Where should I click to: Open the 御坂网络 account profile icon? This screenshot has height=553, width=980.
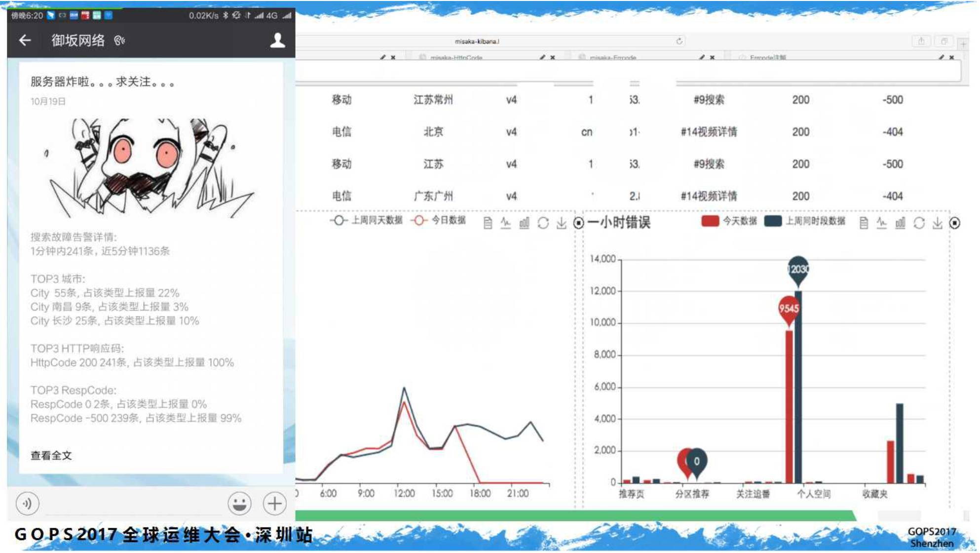coord(277,40)
